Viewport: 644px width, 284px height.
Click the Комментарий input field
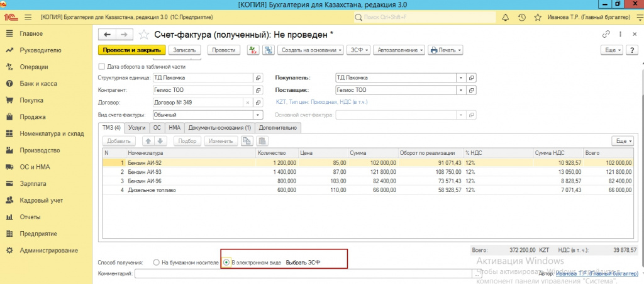pos(304,273)
